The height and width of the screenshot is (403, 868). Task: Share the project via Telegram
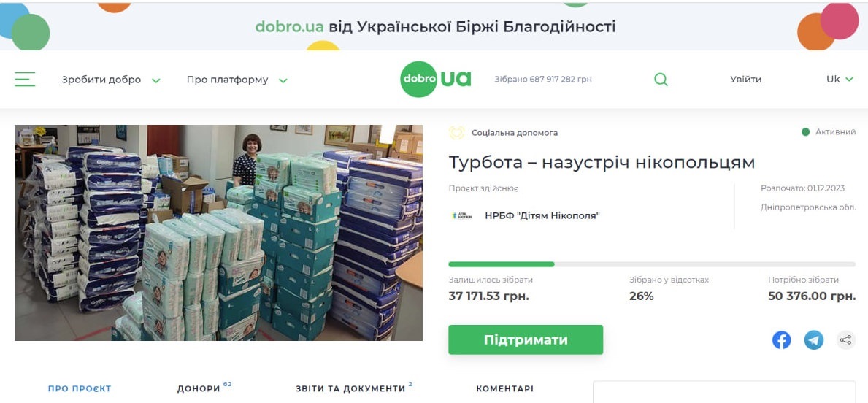tap(814, 340)
